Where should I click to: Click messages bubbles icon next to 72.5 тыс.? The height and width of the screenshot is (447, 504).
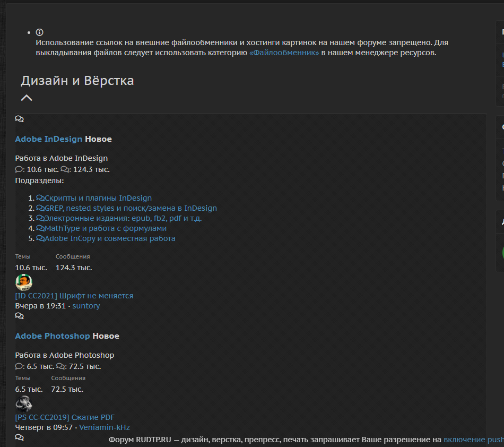point(60,366)
